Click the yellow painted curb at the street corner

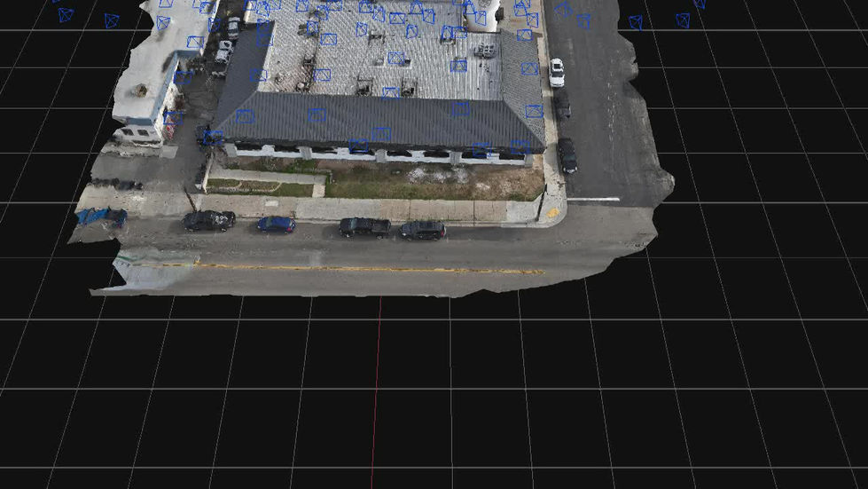(x=552, y=213)
